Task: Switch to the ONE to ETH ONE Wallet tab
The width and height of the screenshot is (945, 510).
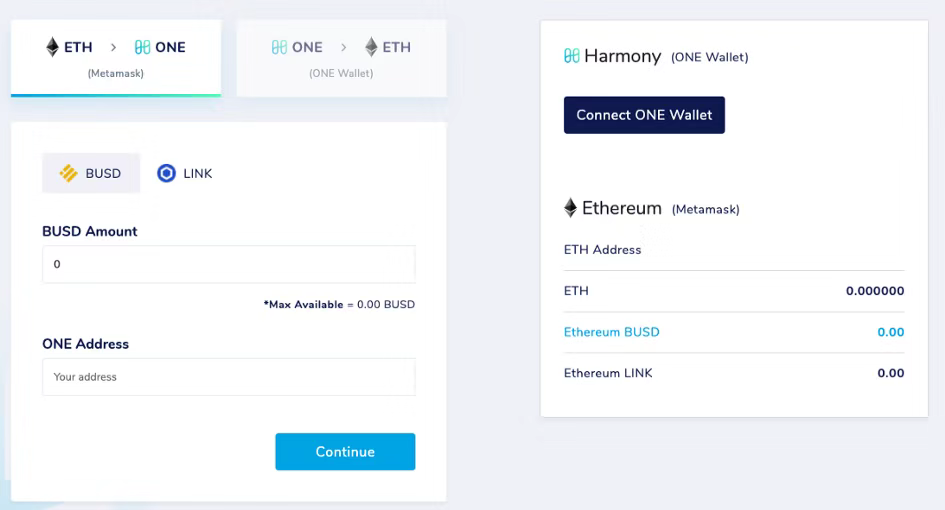Action: coord(342,58)
